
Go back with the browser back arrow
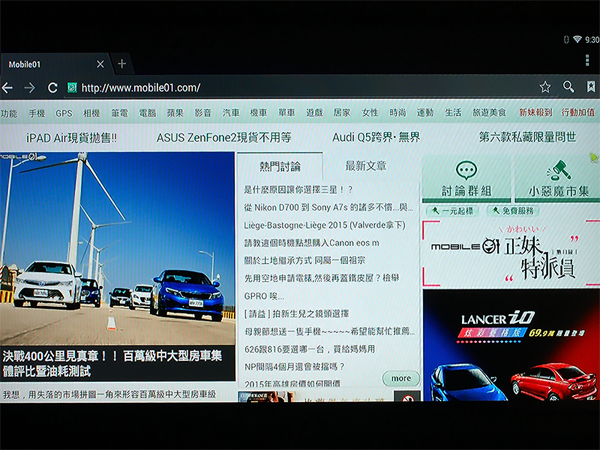(x=7, y=88)
